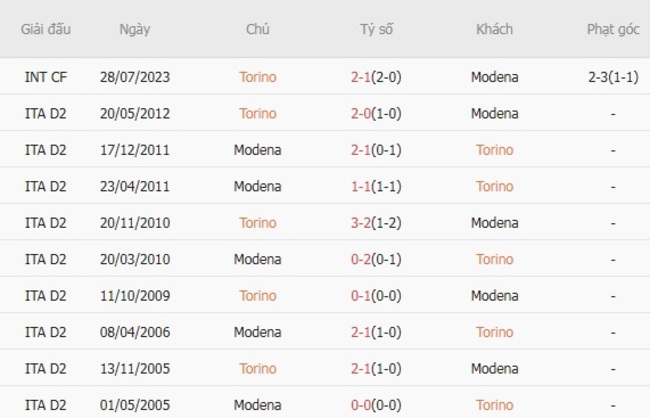650x418 pixels.
Task: Open the 2-1(2-0) score for 28/07/2023
Action: pos(376,77)
